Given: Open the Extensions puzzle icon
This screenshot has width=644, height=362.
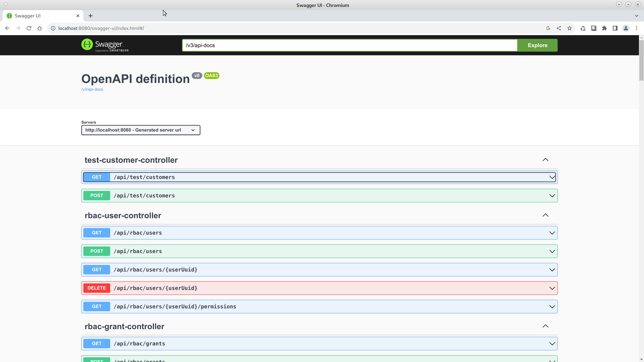Looking at the screenshot, I should (604, 28).
